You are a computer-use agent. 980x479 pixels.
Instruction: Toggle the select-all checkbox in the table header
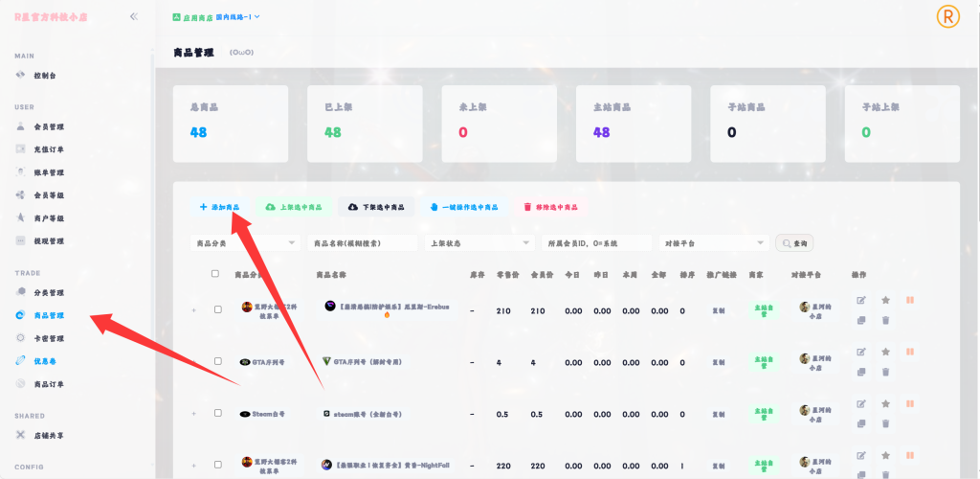click(x=214, y=274)
